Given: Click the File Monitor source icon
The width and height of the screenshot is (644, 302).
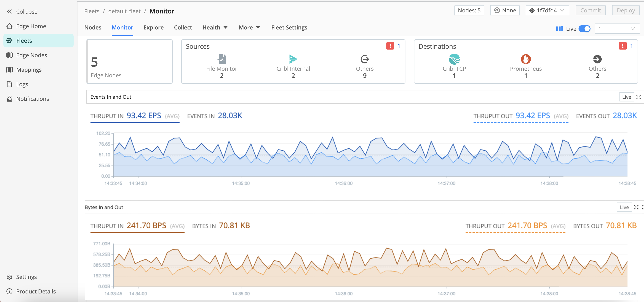Looking at the screenshot, I should [222, 59].
